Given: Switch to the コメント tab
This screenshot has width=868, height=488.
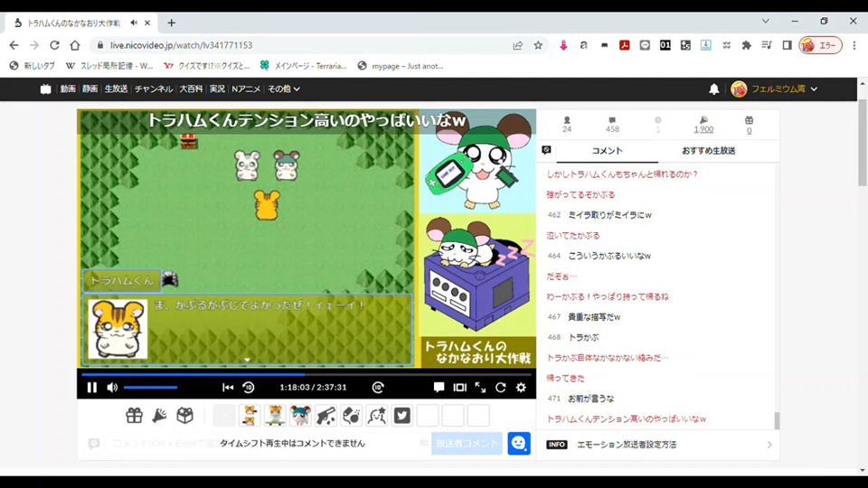Looking at the screenshot, I should [x=608, y=151].
